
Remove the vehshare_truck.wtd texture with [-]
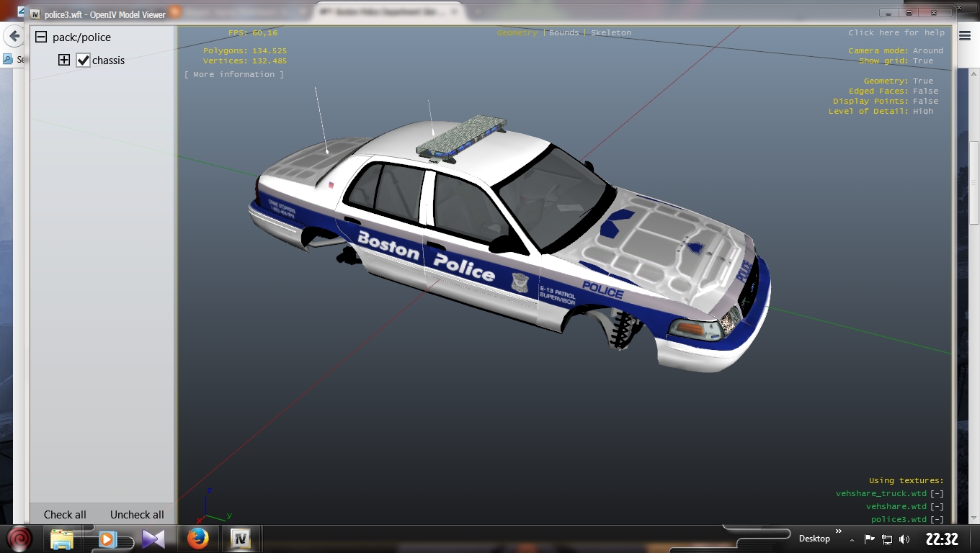pos(936,494)
